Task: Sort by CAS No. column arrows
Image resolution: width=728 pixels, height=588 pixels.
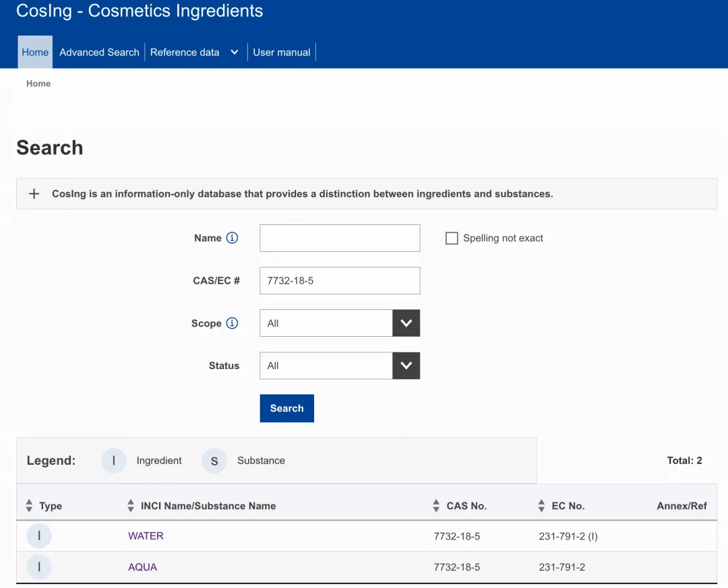Action: tap(436, 506)
